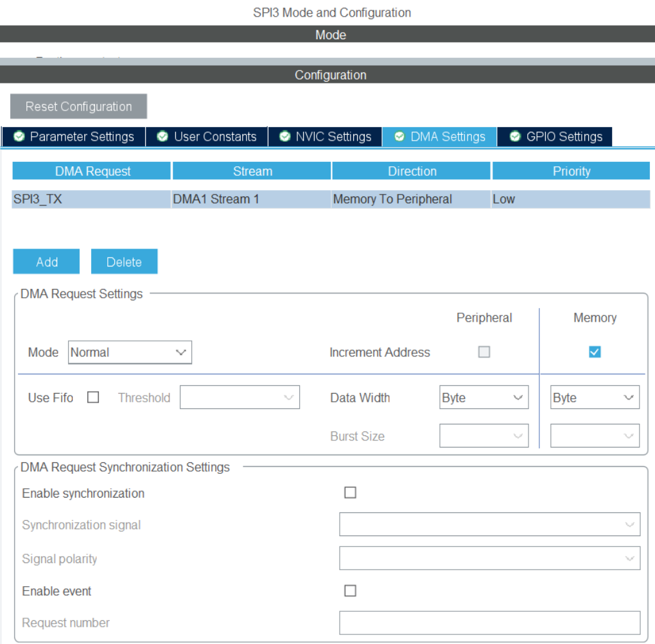Open the memory Data Width dropdown
The width and height of the screenshot is (655, 644).
[x=595, y=397]
